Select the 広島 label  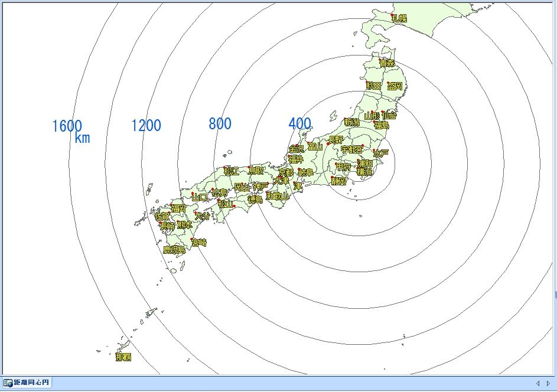[x=220, y=193]
